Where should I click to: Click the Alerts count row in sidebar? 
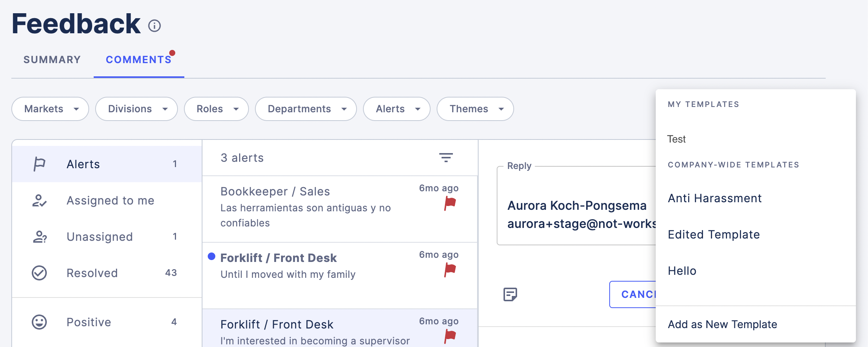click(x=107, y=164)
